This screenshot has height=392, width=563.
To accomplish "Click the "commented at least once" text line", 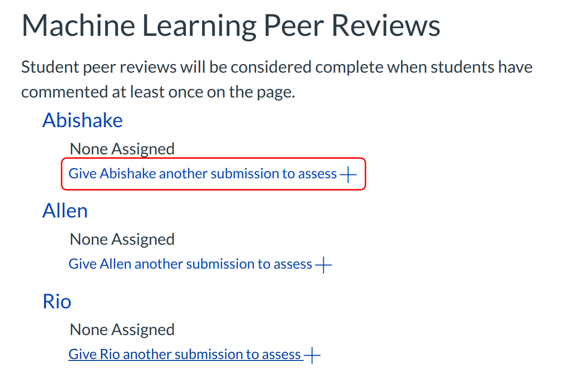I will [158, 91].
